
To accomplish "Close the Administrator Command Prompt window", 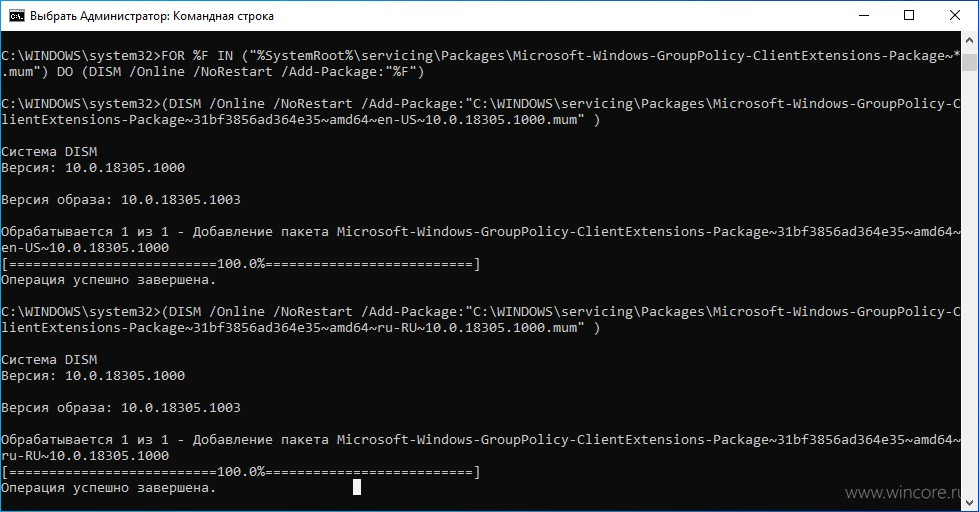I will coord(955,16).
